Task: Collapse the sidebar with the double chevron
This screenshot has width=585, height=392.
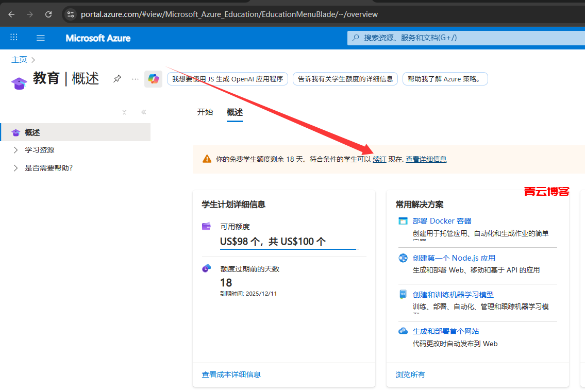Action: click(143, 112)
